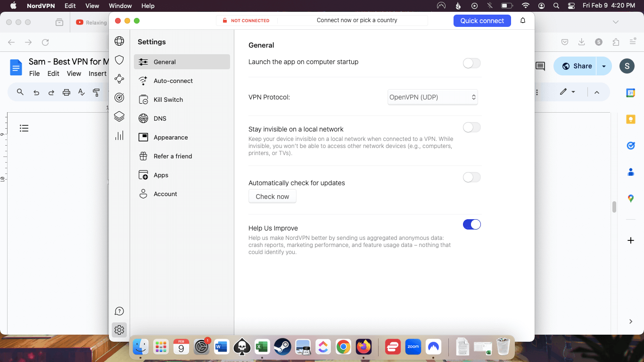Select Kill Switch settings tab
Image resolution: width=644 pixels, height=362 pixels.
pyautogui.click(x=182, y=99)
